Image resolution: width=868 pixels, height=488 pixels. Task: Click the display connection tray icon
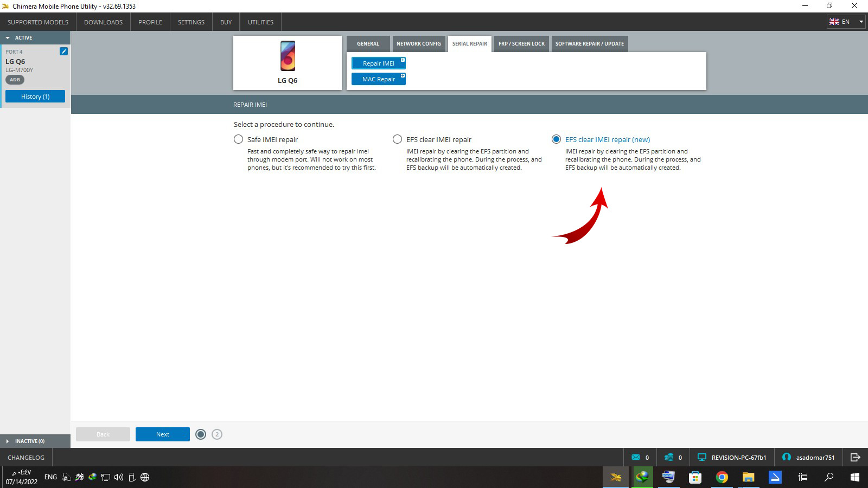pos(106,477)
